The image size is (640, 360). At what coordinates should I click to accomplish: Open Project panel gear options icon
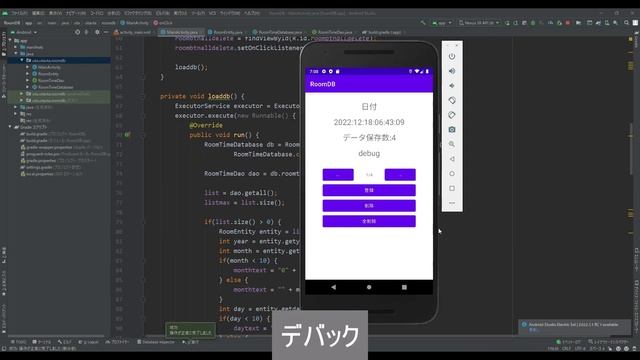[97, 32]
